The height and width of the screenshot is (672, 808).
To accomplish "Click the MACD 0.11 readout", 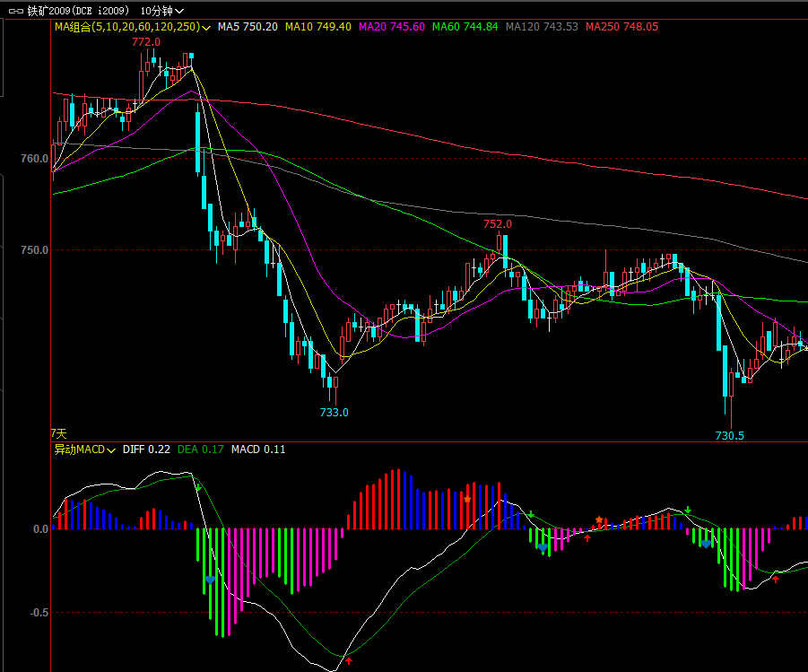I will click(x=258, y=449).
